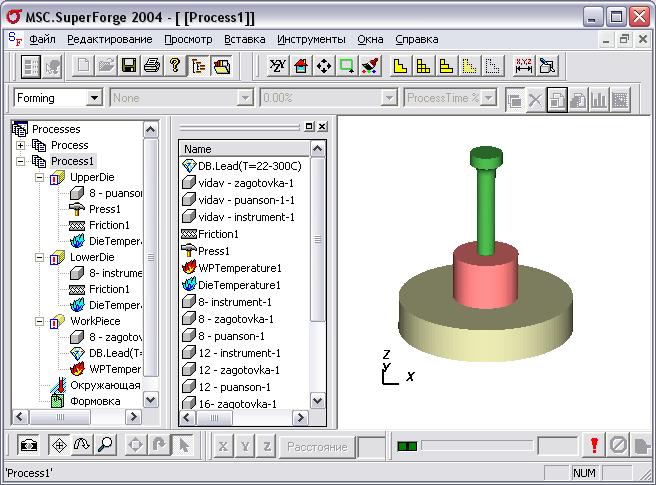Image resolution: width=656 pixels, height=485 pixels.
Task: Click the stop circle-slash icon
Action: click(x=618, y=445)
